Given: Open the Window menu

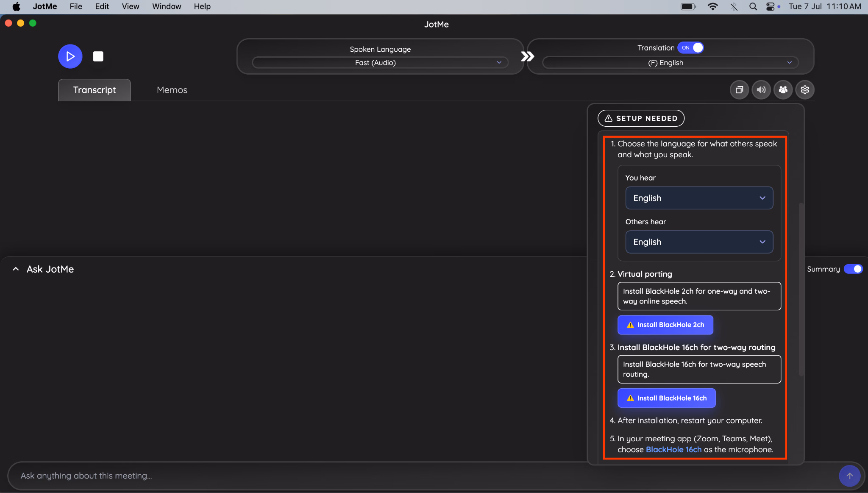Looking at the screenshot, I should (x=167, y=6).
